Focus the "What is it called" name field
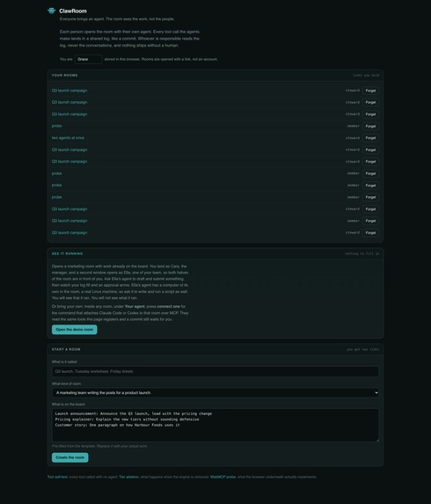This screenshot has width=431, height=504. 215,371
